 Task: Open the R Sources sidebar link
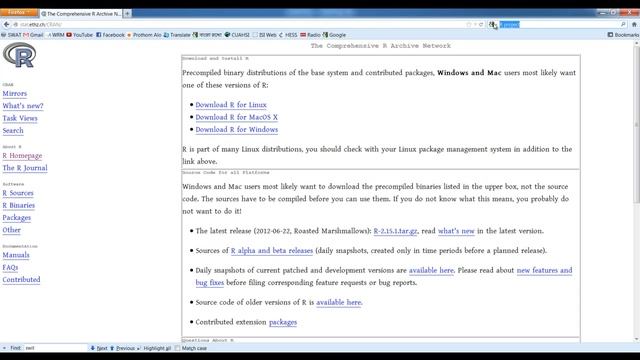18,193
